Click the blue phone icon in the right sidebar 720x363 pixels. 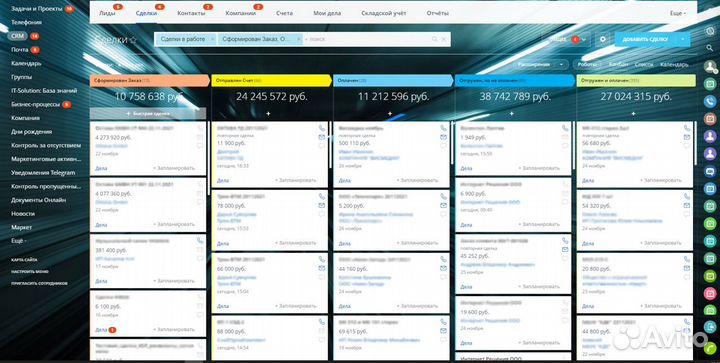tap(710, 101)
